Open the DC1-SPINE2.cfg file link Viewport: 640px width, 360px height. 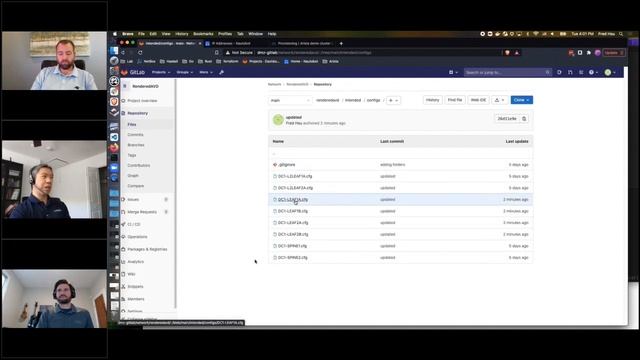pos(293,258)
